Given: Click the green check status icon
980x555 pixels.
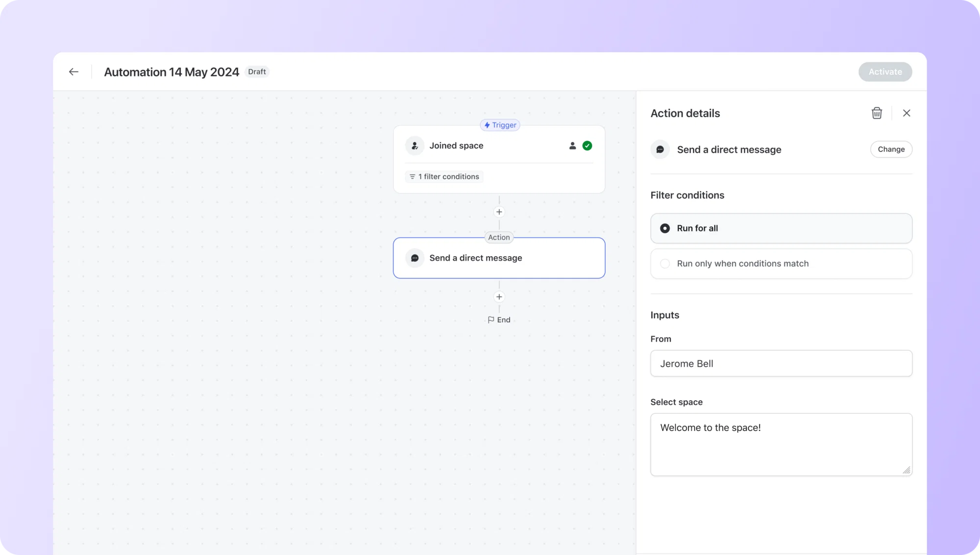Looking at the screenshot, I should [x=587, y=146].
